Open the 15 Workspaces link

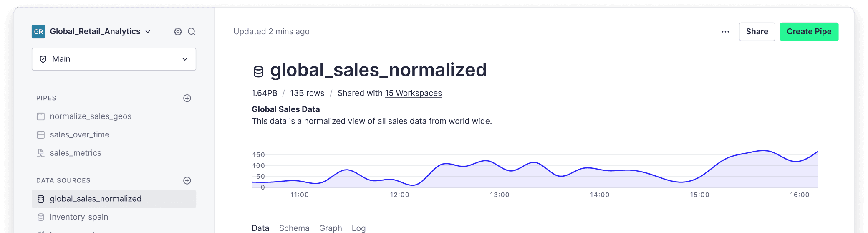[413, 93]
